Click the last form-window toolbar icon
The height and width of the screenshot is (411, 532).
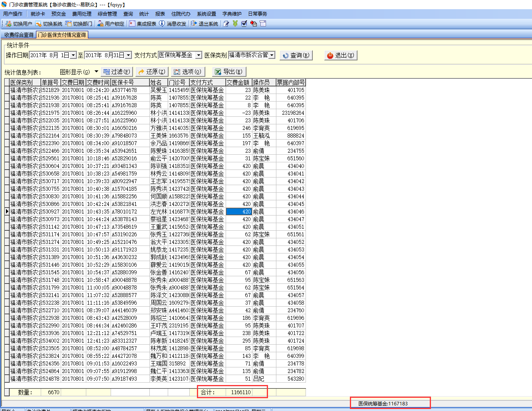[x=263, y=24]
